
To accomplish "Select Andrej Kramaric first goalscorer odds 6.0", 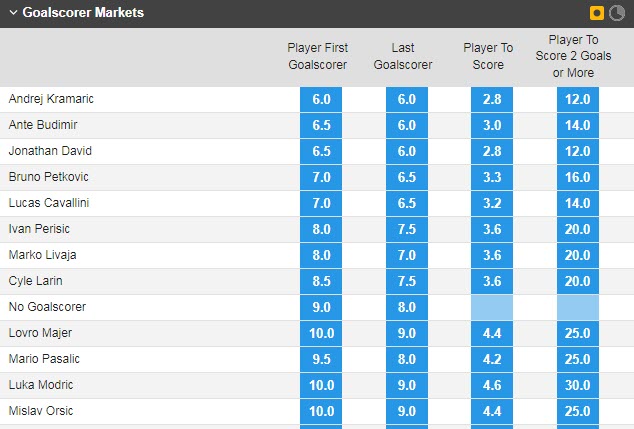I will (x=321, y=99).
